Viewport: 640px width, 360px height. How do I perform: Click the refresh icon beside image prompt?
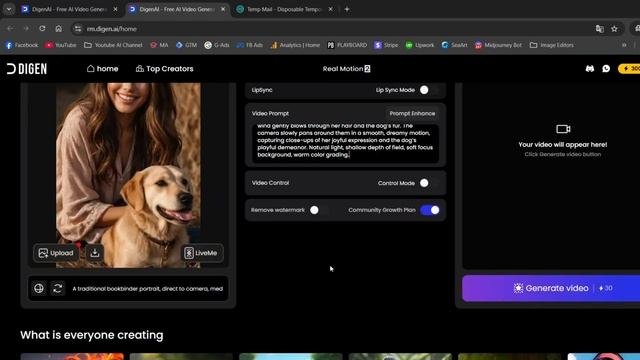58,289
